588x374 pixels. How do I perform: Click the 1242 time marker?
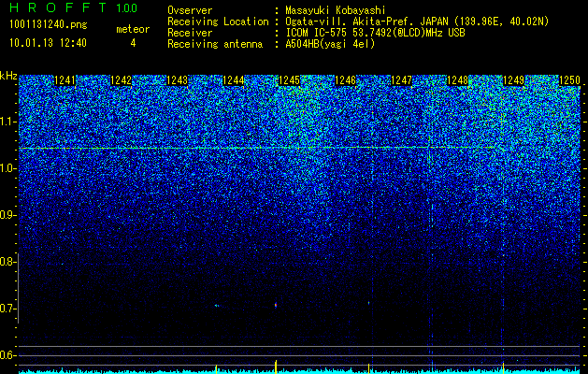pyautogui.click(x=122, y=80)
